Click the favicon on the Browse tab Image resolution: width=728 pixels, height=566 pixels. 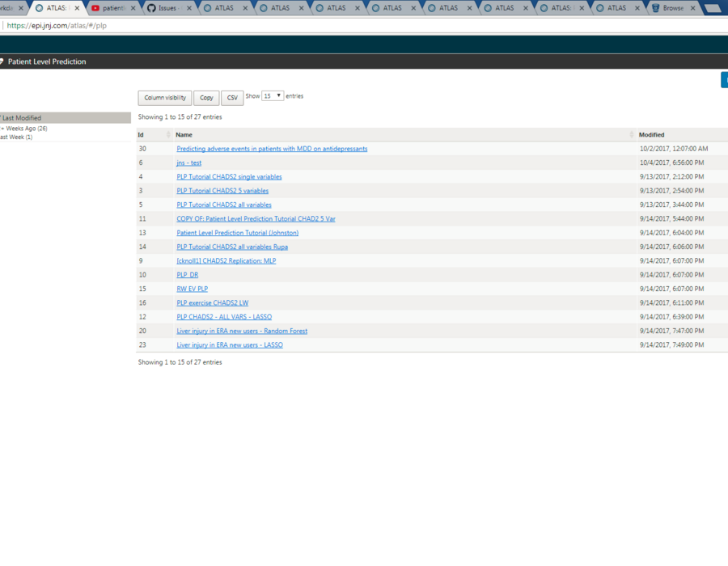tap(655, 8)
